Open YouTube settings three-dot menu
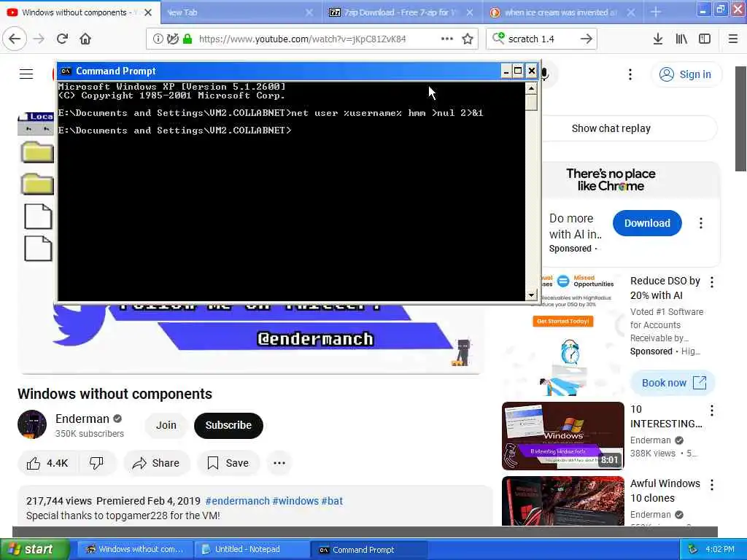The width and height of the screenshot is (747, 560). pyautogui.click(x=630, y=74)
